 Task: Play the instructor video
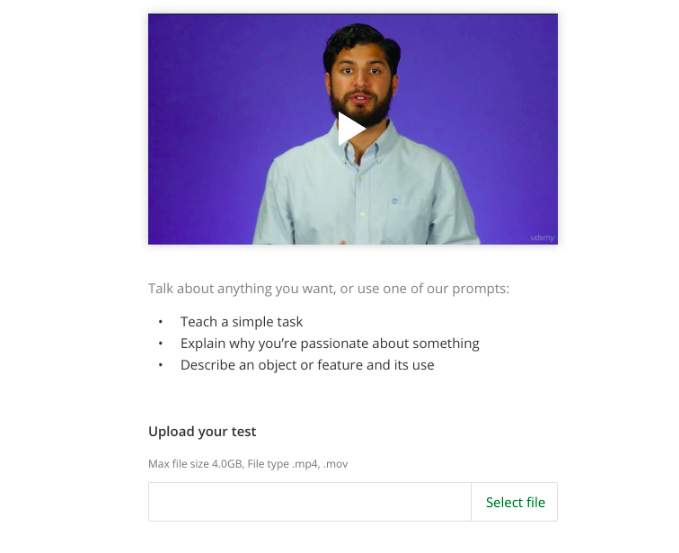pyautogui.click(x=352, y=129)
